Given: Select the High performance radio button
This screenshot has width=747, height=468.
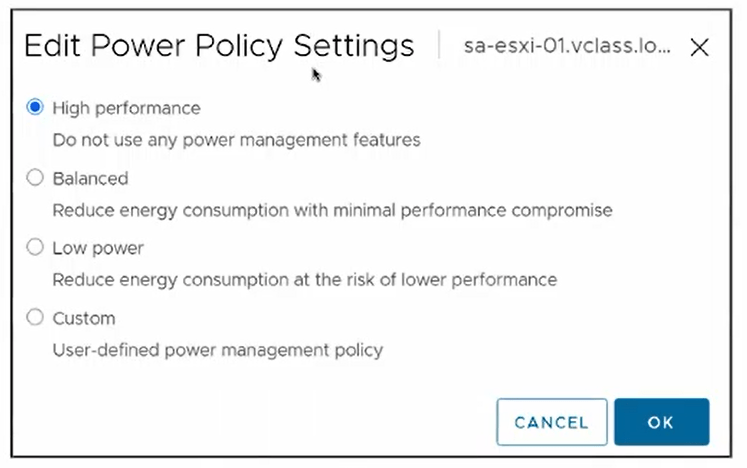Looking at the screenshot, I should (36, 108).
